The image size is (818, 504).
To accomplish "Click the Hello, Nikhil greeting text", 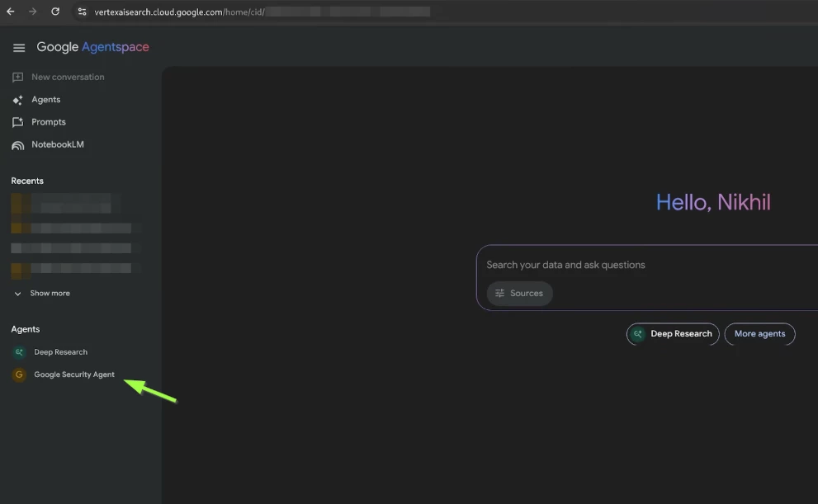I will coord(713,202).
